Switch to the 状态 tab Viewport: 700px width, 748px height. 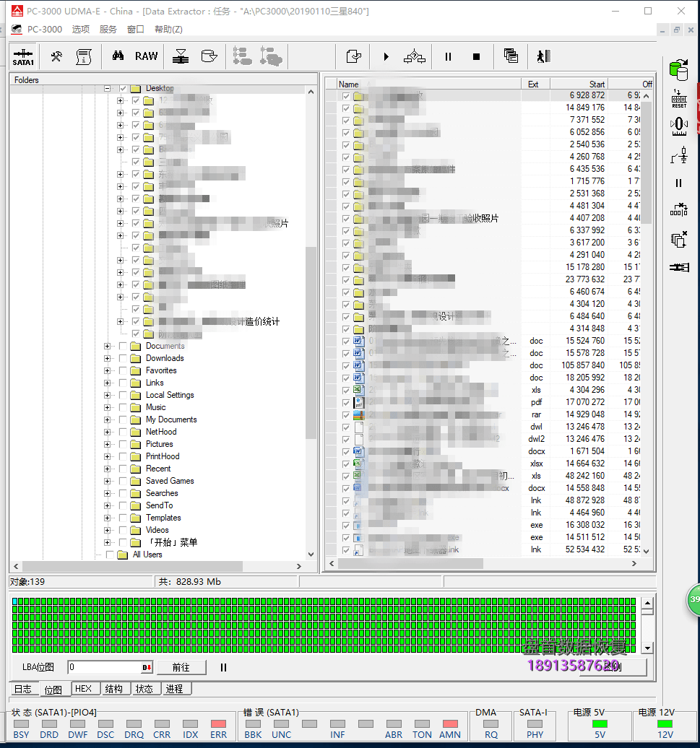tap(144, 688)
